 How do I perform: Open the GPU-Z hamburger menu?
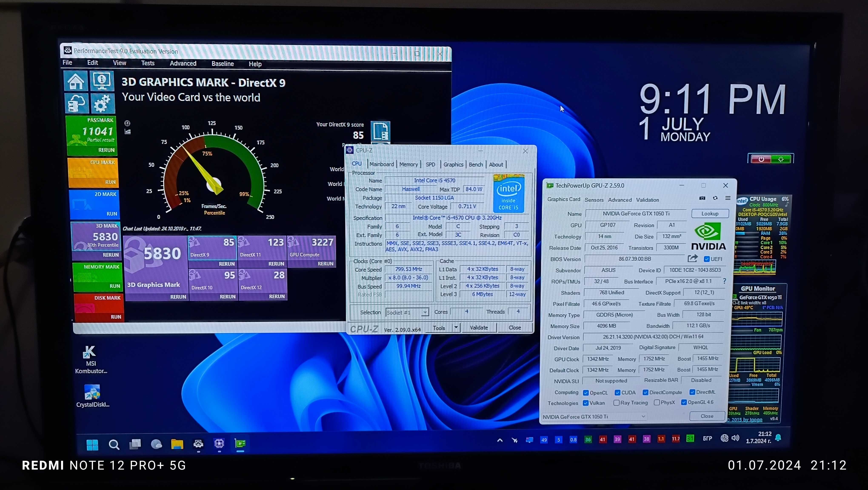coord(728,198)
